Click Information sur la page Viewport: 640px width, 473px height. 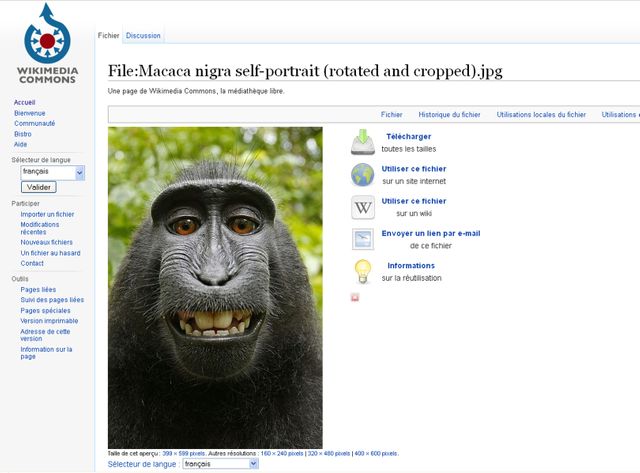(46, 353)
